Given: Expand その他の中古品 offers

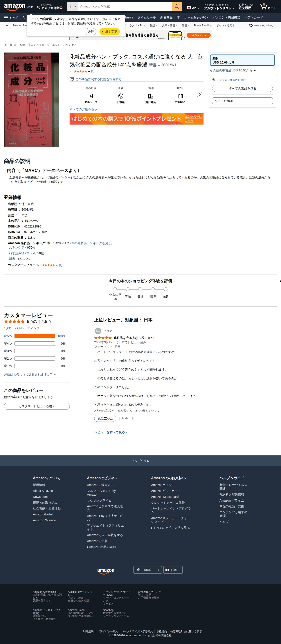Looking at the screenshot, I should 233,71.
